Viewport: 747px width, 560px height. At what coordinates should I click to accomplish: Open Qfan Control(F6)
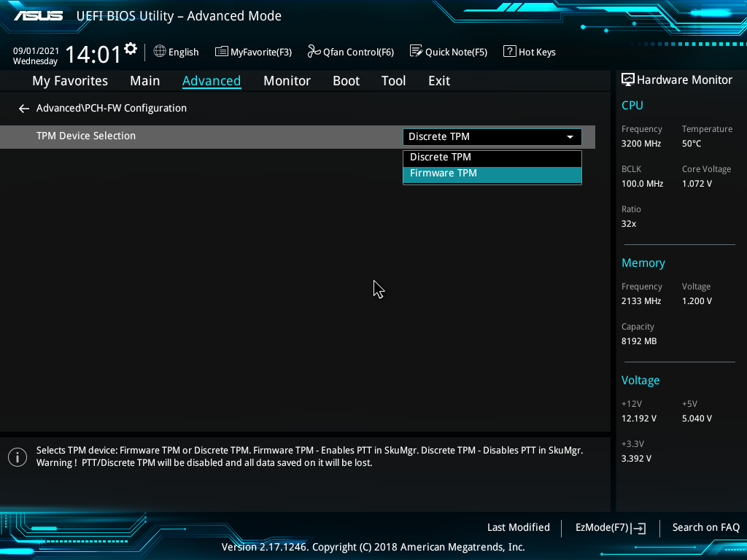(351, 52)
